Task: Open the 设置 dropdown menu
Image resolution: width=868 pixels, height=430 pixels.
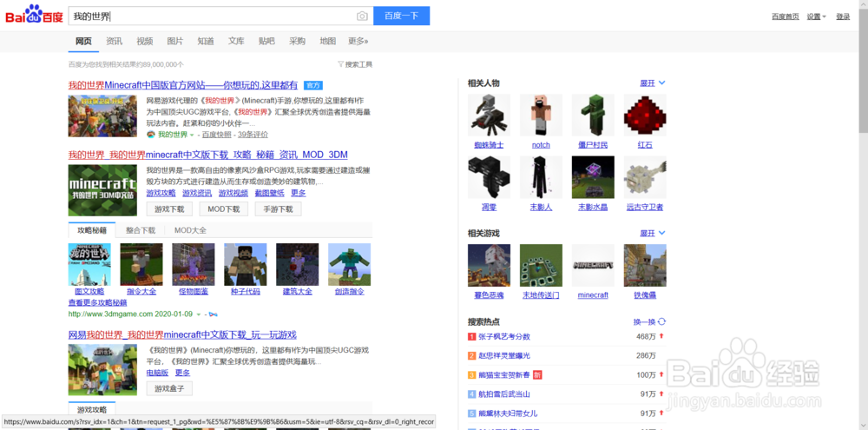Action: tap(816, 17)
